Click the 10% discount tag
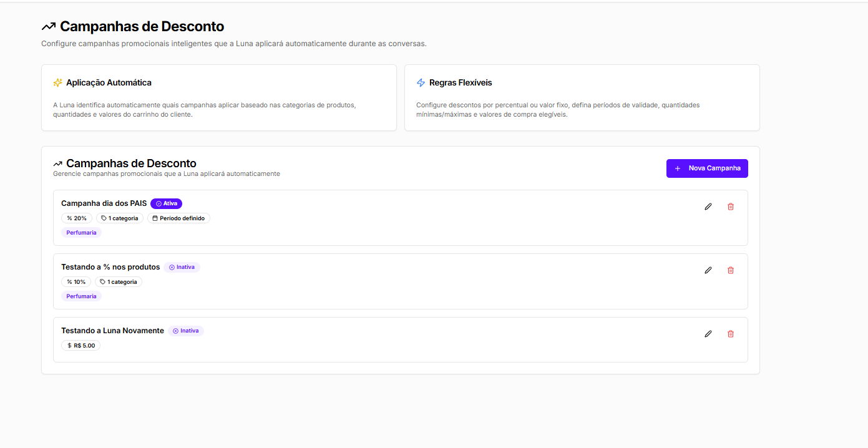The image size is (868, 448). pos(76,282)
